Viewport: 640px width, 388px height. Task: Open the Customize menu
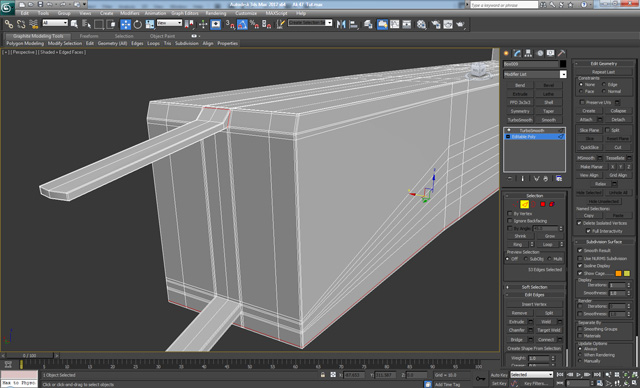pos(246,13)
